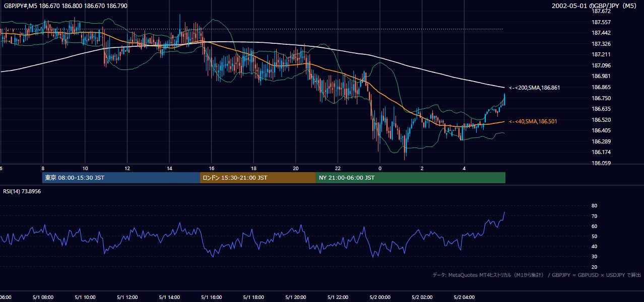Click the RSI scale value 60

click(x=594, y=226)
